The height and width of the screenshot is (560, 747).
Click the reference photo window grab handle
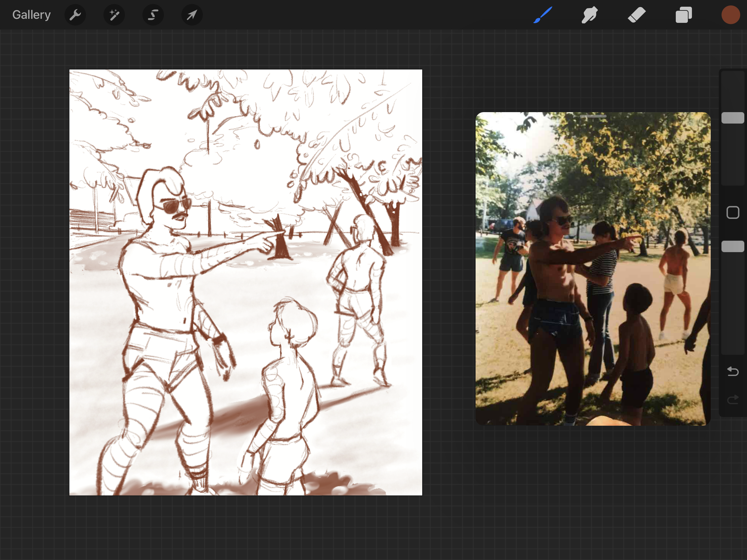click(x=593, y=116)
